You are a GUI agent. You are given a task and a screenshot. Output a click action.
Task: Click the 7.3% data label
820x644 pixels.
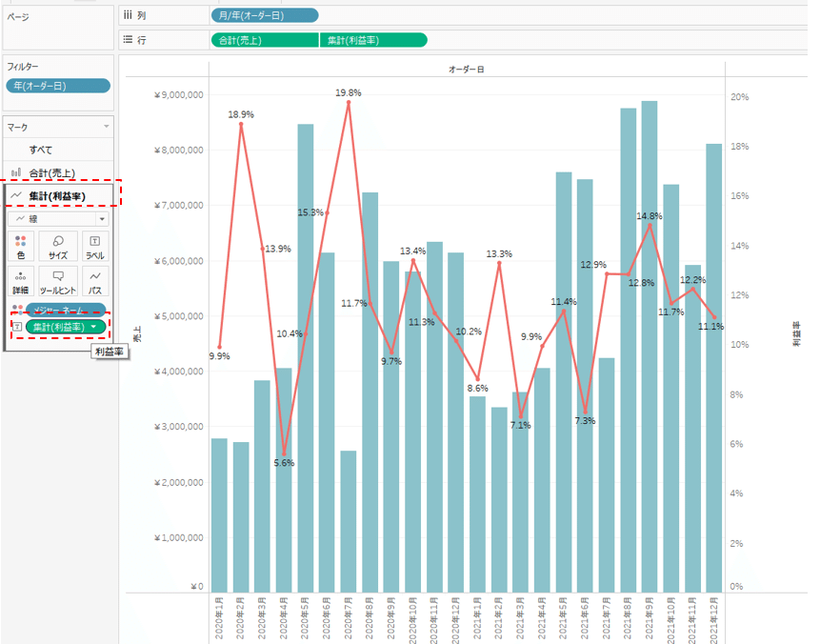tap(585, 421)
